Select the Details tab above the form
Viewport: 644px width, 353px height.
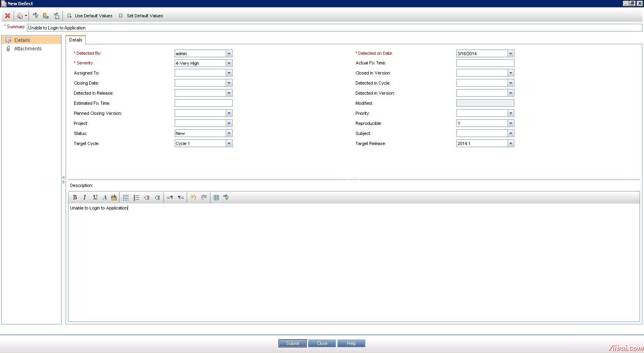coord(76,40)
